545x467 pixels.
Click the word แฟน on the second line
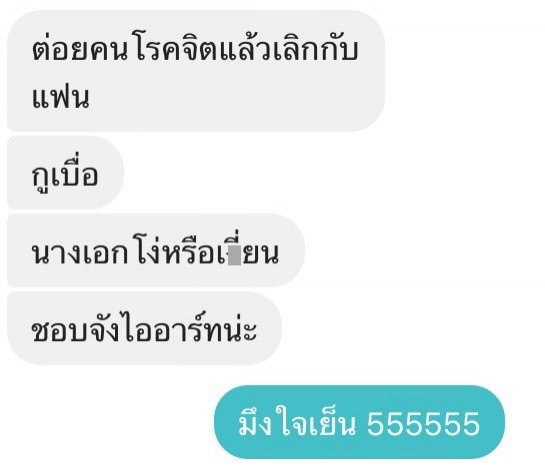61,98
